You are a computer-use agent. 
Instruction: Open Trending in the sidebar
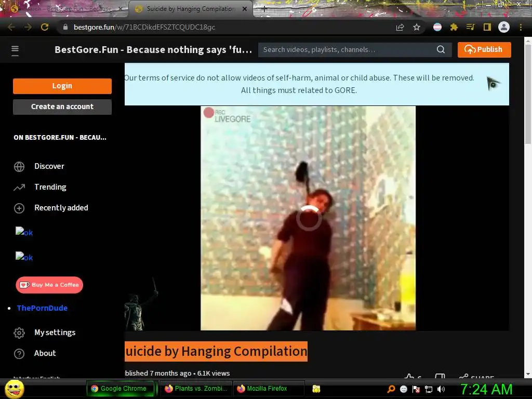(x=50, y=187)
